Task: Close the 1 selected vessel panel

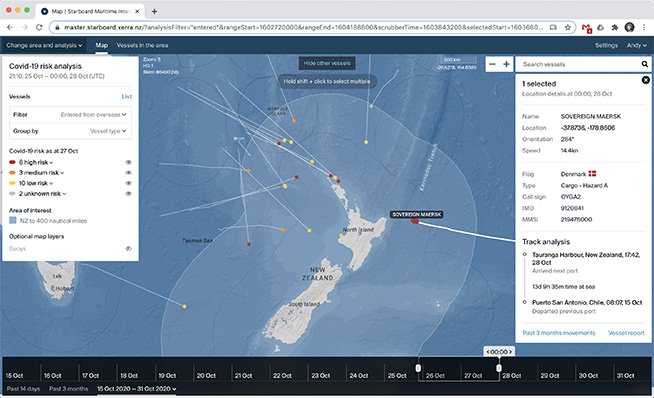Action: pyautogui.click(x=645, y=80)
